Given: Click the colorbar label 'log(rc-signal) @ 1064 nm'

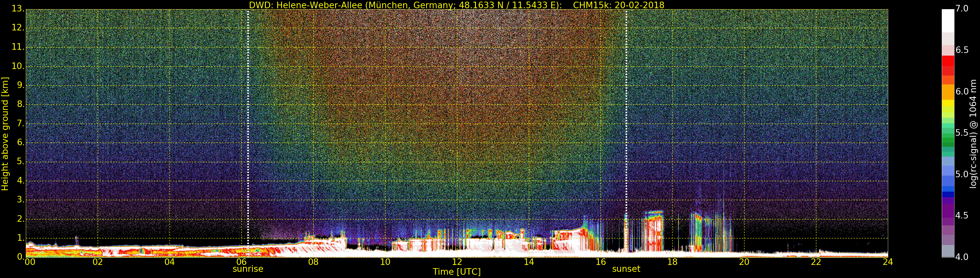Looking at the screenshot, I should click(x=973, y=133).
